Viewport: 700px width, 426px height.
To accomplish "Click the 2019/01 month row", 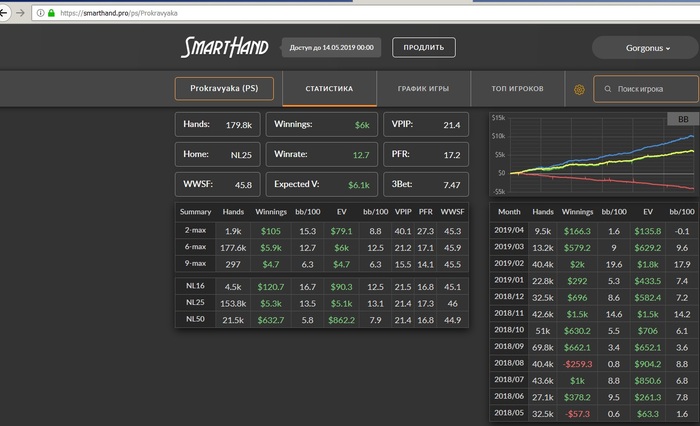I will click(x=595, y=280).
